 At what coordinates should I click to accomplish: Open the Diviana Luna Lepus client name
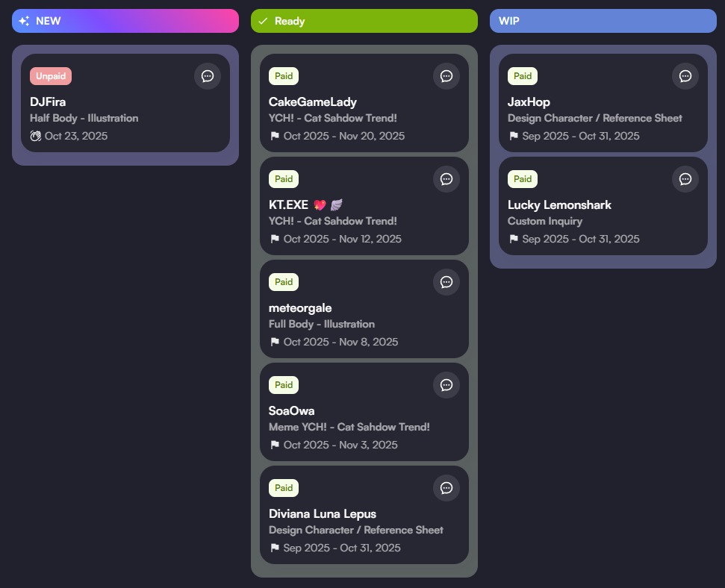click(323, 514)
